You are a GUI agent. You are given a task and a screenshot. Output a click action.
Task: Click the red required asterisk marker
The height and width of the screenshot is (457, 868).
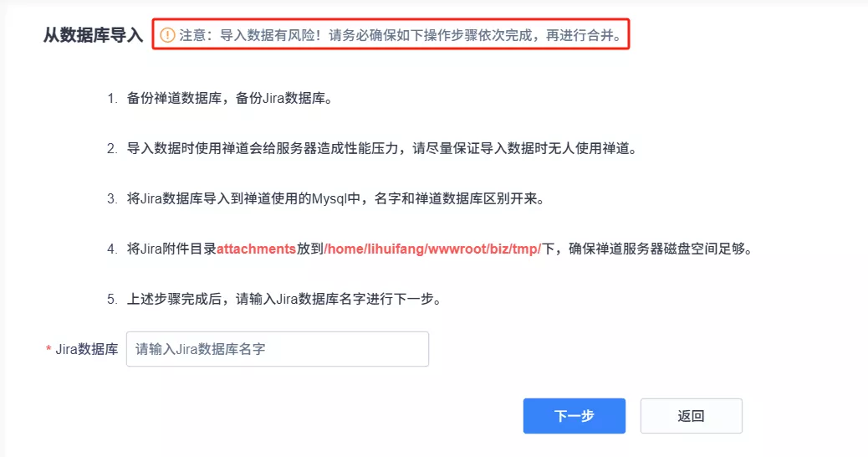(x=49, y=349)
